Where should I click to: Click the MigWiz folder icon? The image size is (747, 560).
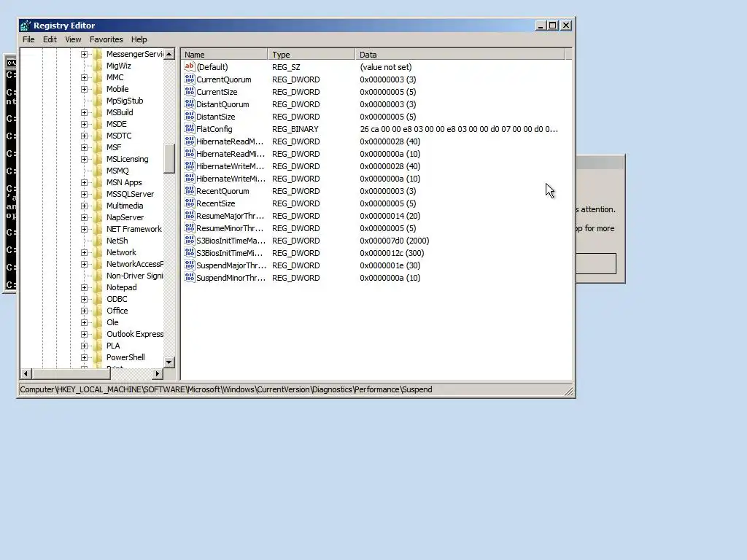tap(98, 66)
